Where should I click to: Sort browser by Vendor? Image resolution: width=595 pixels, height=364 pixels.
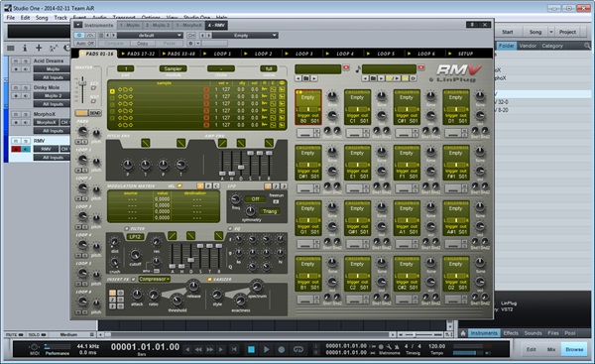click(528, 46)
